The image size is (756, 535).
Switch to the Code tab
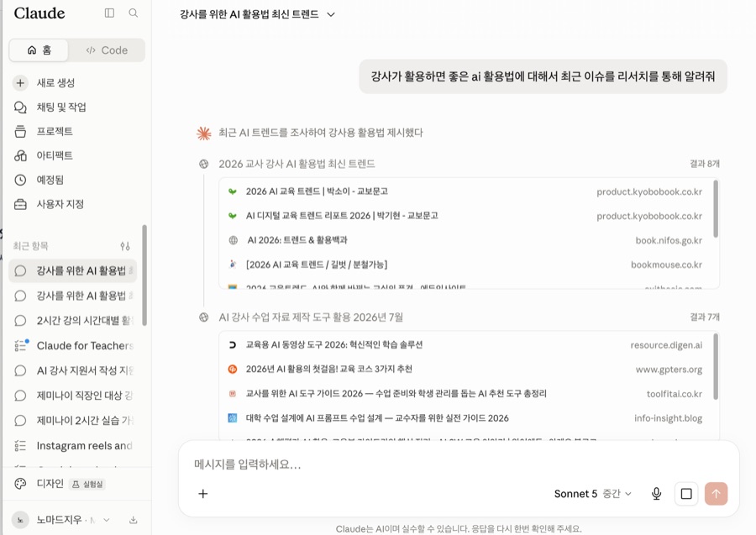107,50
